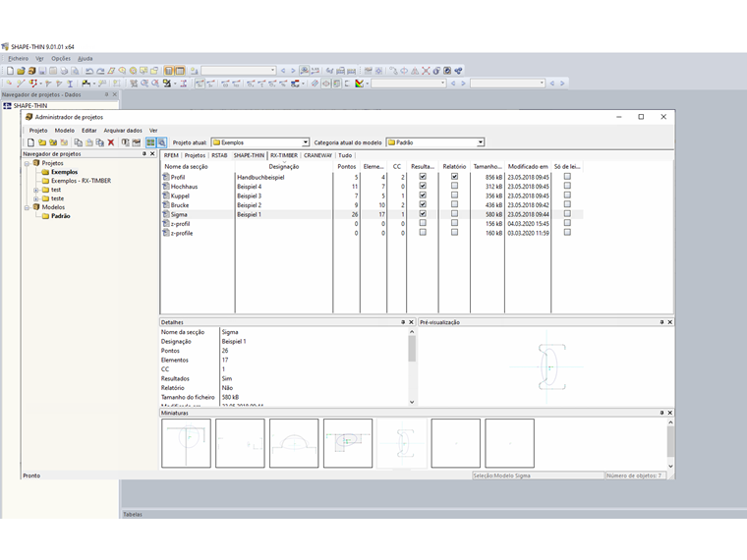Toggle Resultados checkbox for Profil

coord(423,176)
